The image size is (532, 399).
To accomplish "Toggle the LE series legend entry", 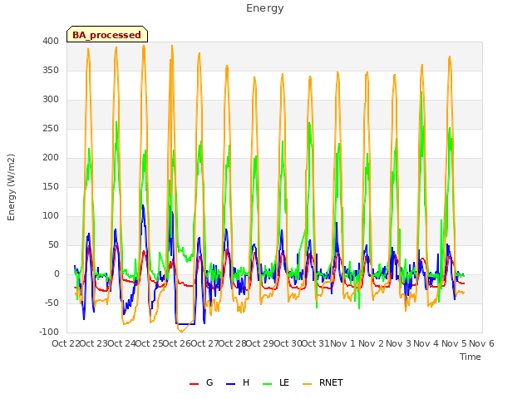I will (276, 382).
